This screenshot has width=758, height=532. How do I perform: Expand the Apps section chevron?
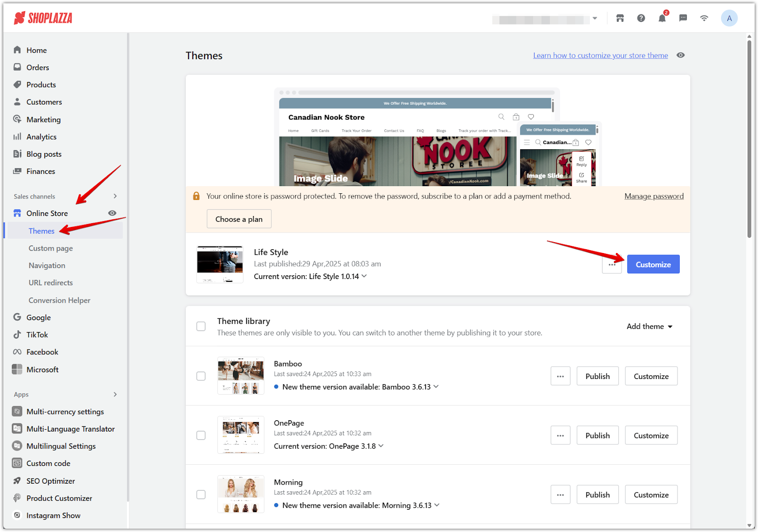coord(115,394)
